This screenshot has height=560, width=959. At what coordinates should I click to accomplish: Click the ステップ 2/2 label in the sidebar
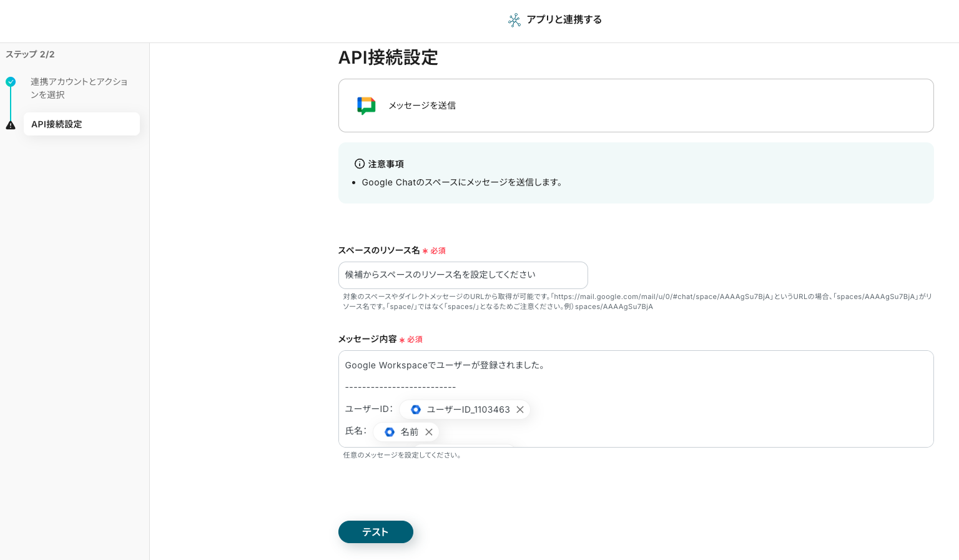(x=30, y=54)
